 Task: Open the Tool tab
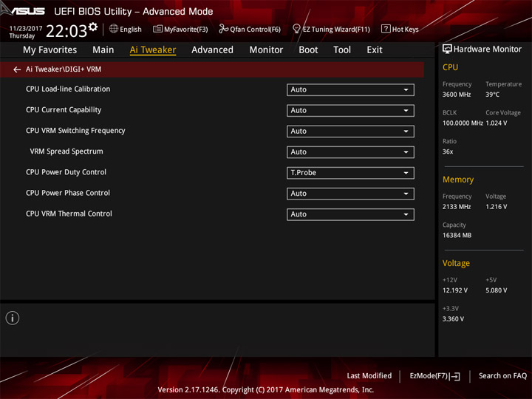pos(342,50)
